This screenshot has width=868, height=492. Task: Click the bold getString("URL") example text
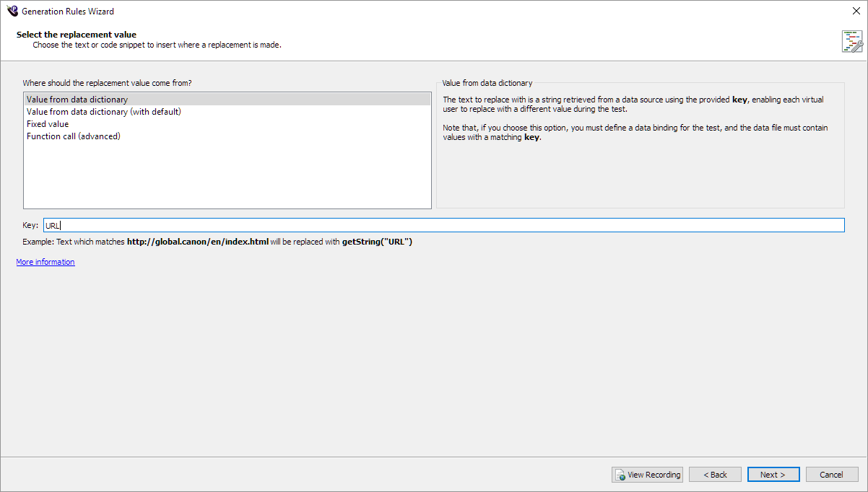point(377,242)
